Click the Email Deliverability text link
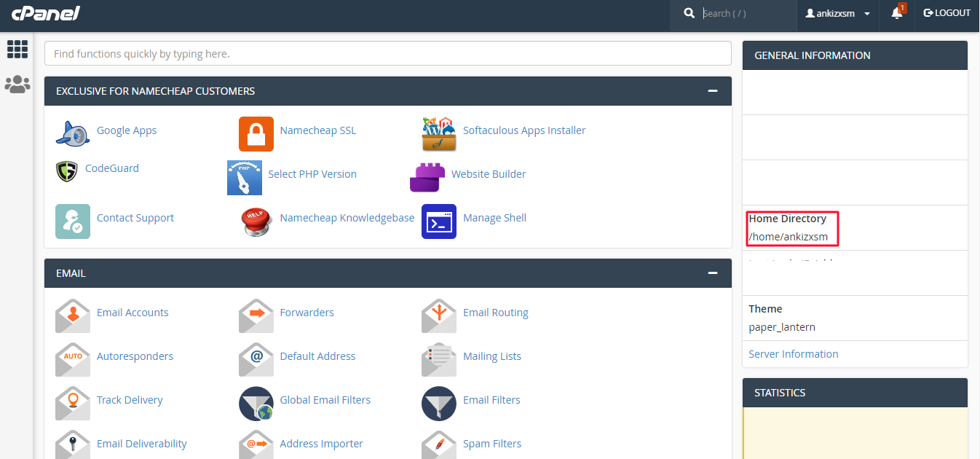980x459 pixels. (142, 444)
